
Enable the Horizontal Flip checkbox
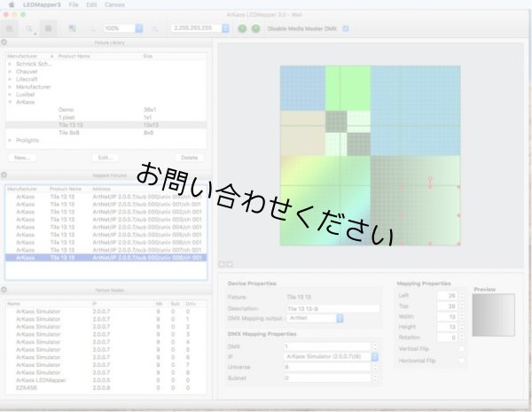462,361
